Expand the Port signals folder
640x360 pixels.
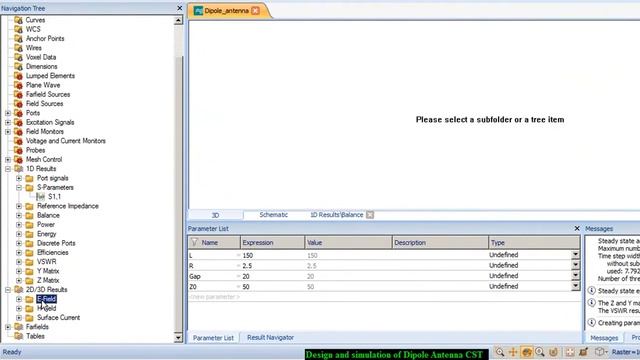[19, 178]
